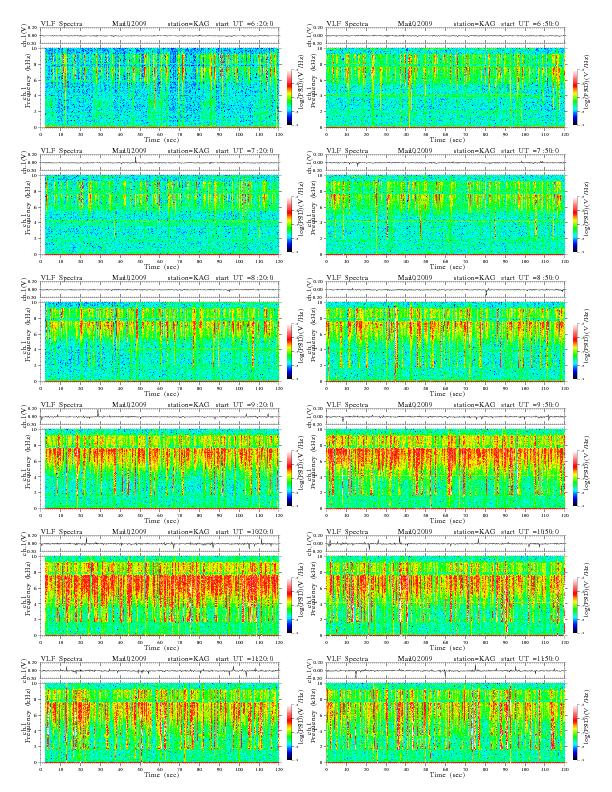This screenshot has width=612, height=792.
Task: Click the PSD color scale bar of the 8:50:0 panel
Action: (x=576, y=352)
